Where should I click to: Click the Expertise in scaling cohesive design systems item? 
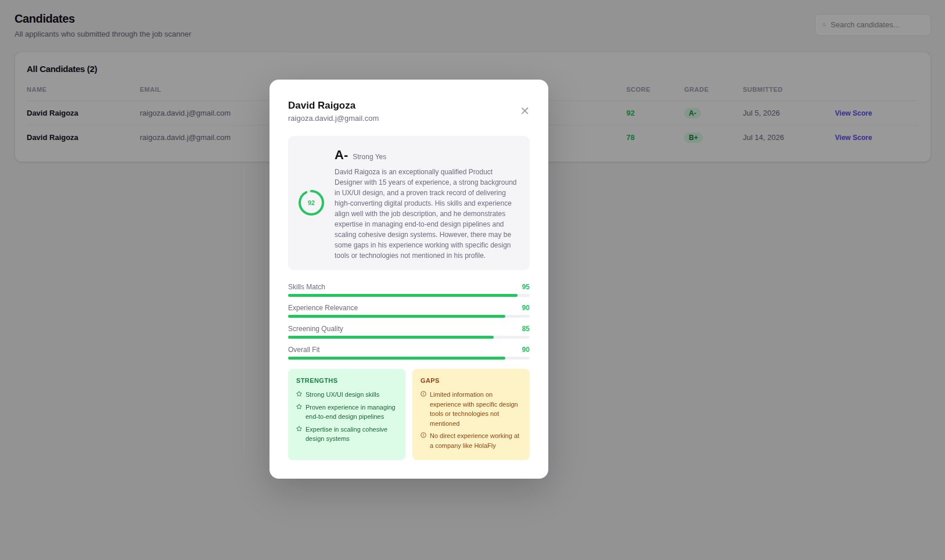[x=346, y=434]
